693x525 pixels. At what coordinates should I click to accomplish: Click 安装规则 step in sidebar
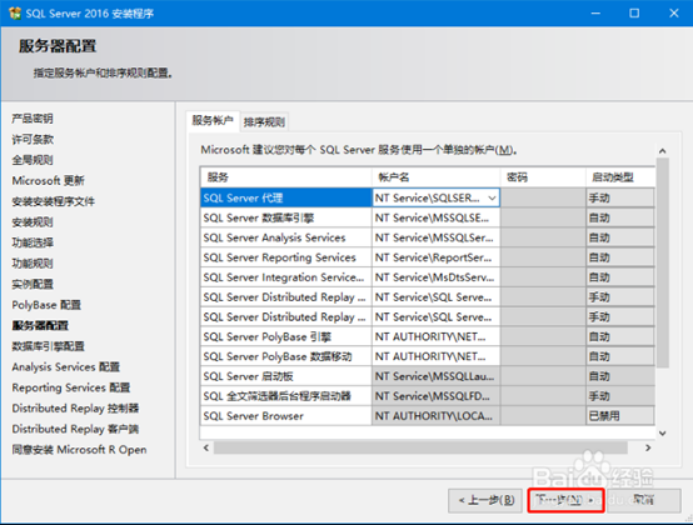click(32, 222)
